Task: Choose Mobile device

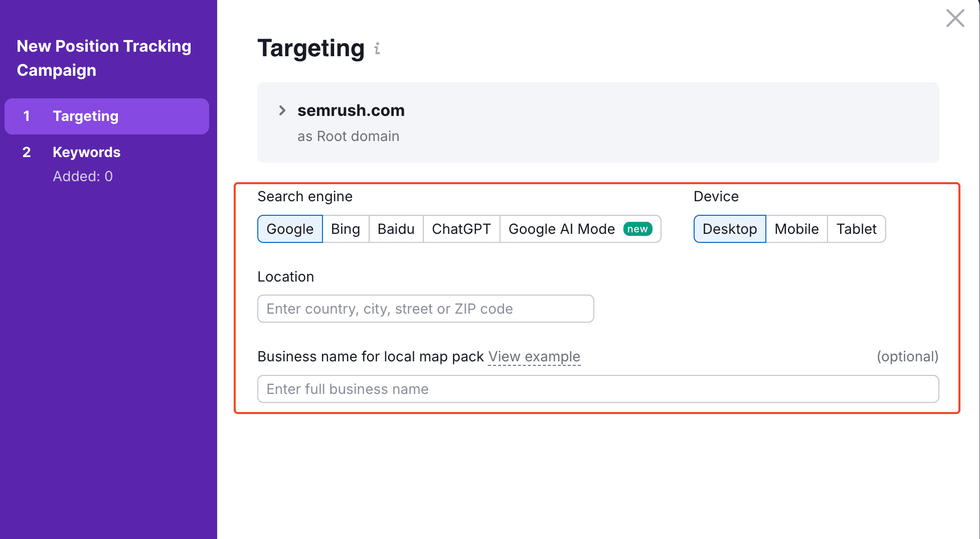Action: [x=796, y=229]
